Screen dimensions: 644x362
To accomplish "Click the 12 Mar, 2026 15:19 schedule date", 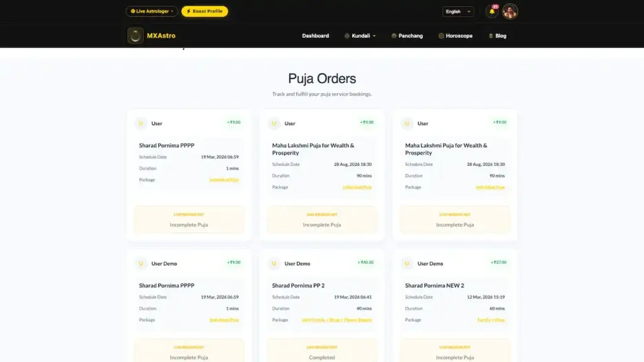I will [x=486, y=297].
